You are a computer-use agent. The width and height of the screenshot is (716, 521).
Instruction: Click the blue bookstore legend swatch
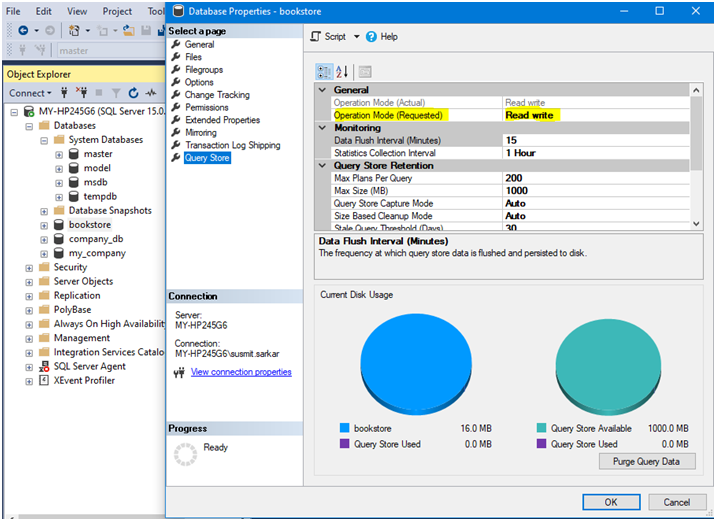[344, 428]
